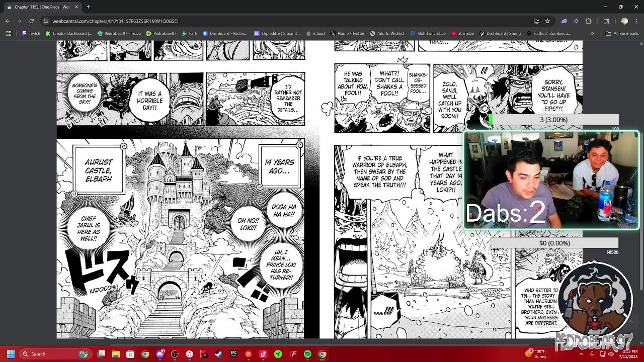Open a new browser tab
Screen dimensions: 644x362
[x=88, y=7]
